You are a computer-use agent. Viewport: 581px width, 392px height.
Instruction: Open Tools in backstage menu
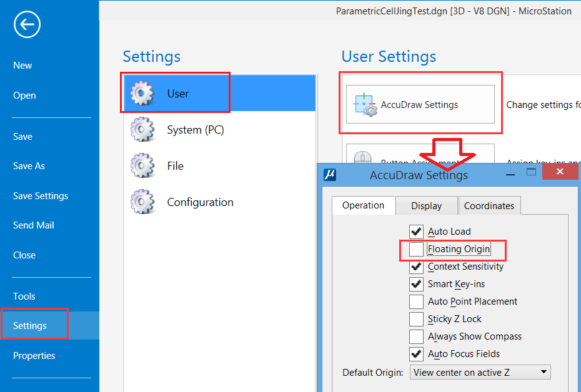(24, 296)
